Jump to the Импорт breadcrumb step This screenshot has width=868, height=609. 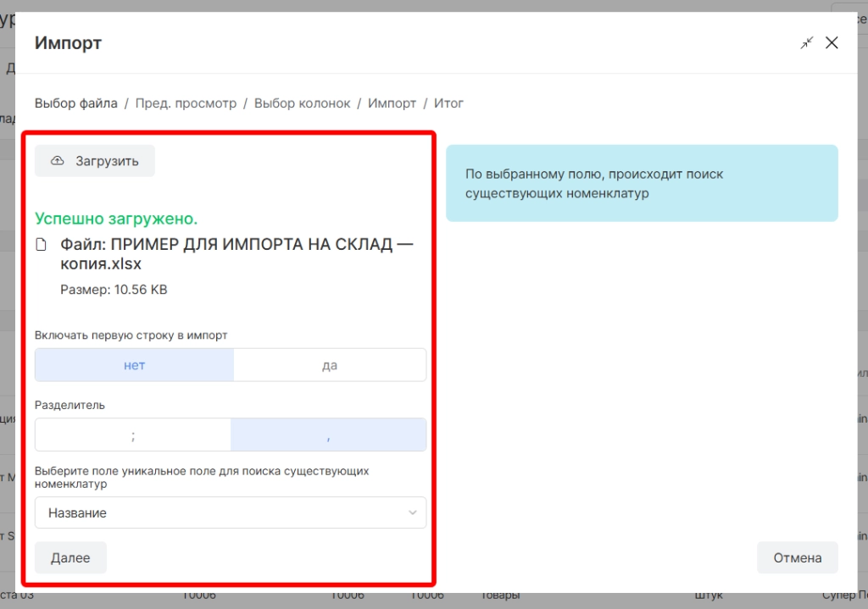click(392, 103)
